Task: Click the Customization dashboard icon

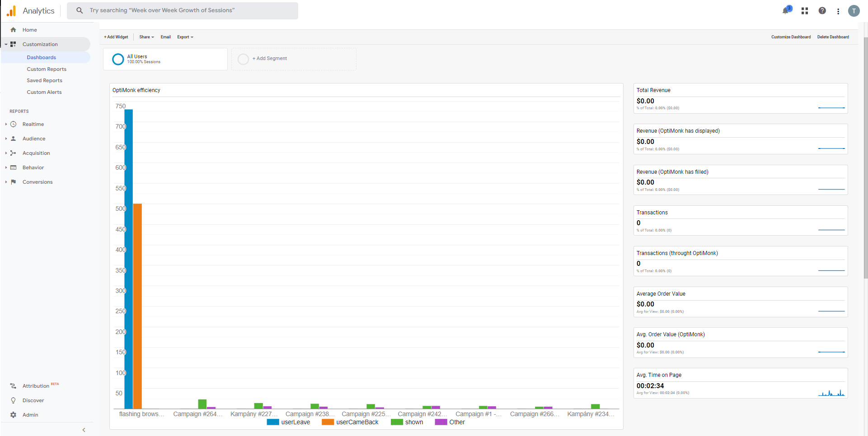Action: click(x=14, y=44)
